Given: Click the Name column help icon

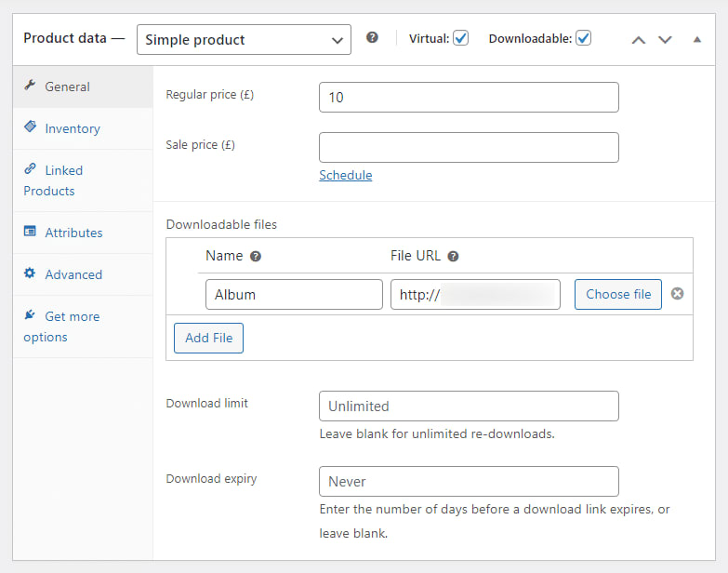Looking at the screenshot, I should tap(256, 257).
